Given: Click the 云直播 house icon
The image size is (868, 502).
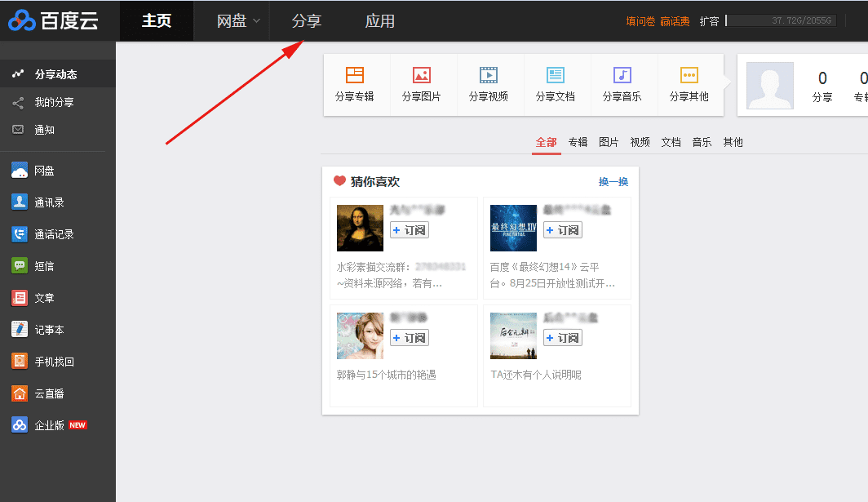Looking at the screenshot, I should tap(20, 393).
